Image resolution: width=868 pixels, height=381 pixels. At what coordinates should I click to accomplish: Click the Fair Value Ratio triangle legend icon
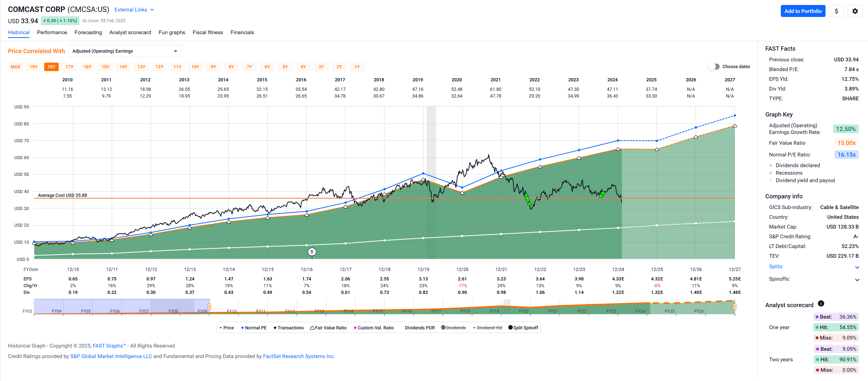(x=312, y=328)
